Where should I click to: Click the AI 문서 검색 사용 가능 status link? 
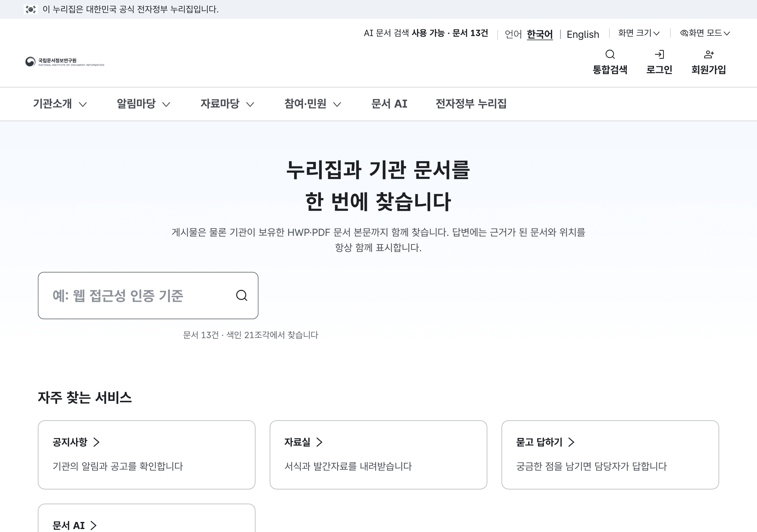[x=426, y=33]
